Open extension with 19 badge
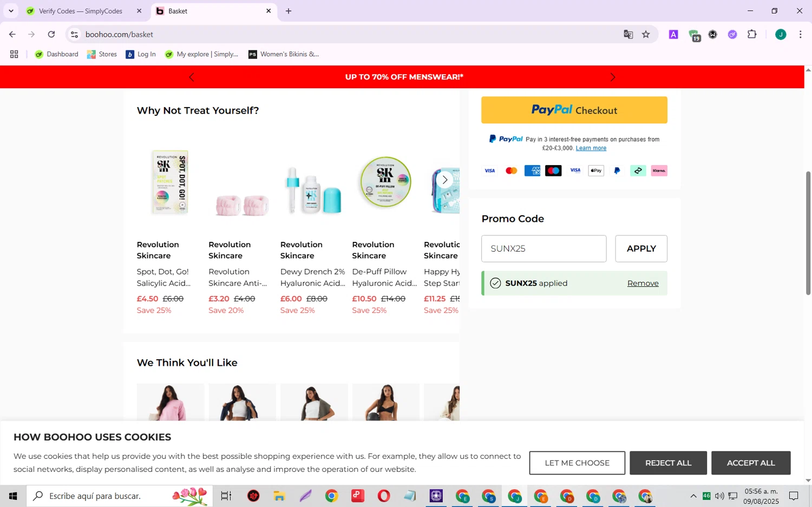This screenshot has height=507, width=812. point(694,35)
